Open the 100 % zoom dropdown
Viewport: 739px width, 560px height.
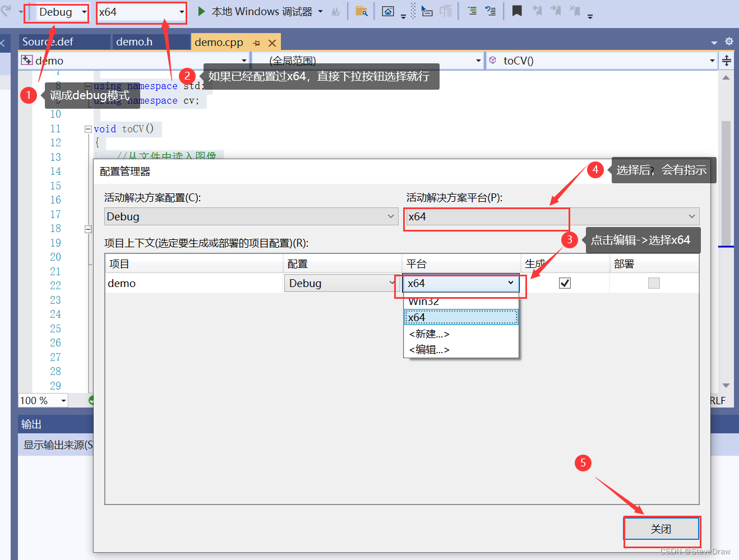(43, 400)
